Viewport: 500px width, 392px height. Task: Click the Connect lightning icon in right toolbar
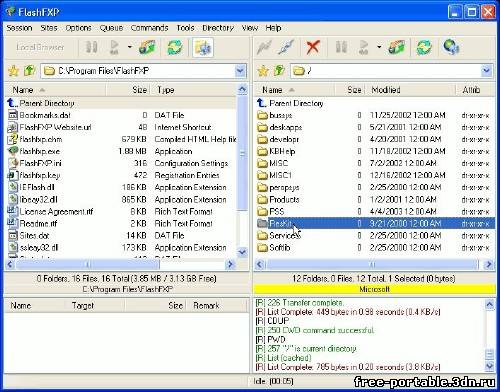point(264,47)
